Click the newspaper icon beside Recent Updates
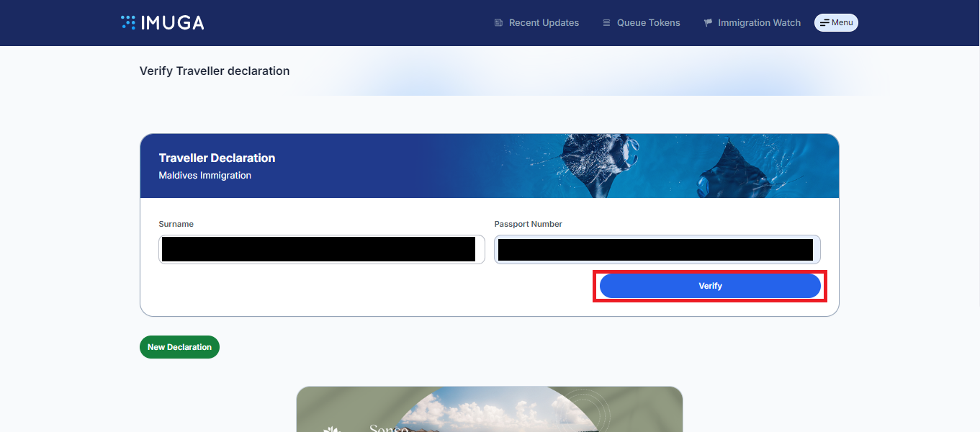The width and height of the screenshot is (980, 432). tap(498, 23)
